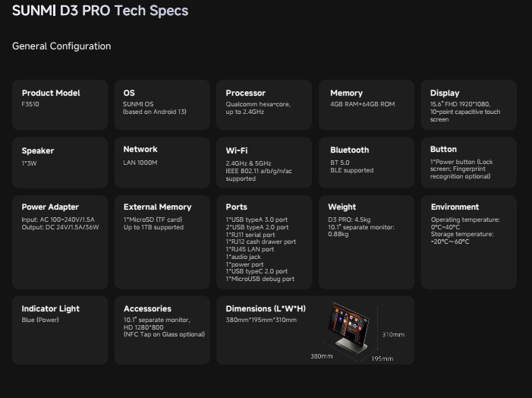Viewport: 532px width, 398px height.
Task: Click the Accessories spec card
Action: pos(162,331)
